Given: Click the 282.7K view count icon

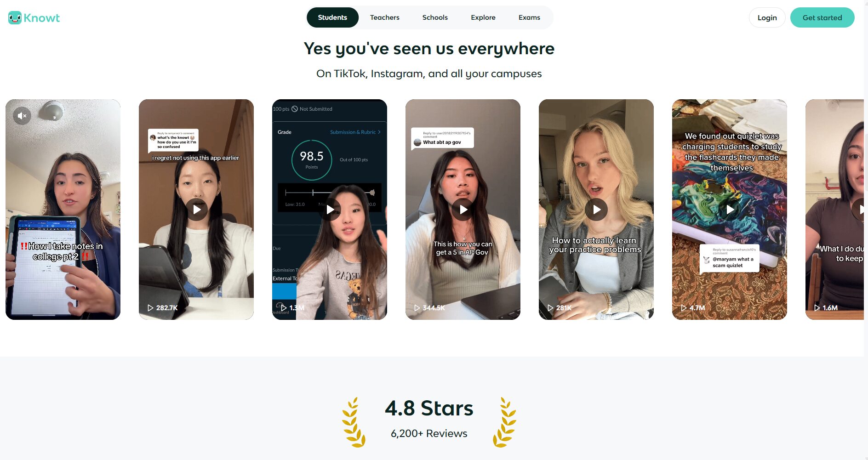Looking at the screenshot, I should tap(150, 308).
